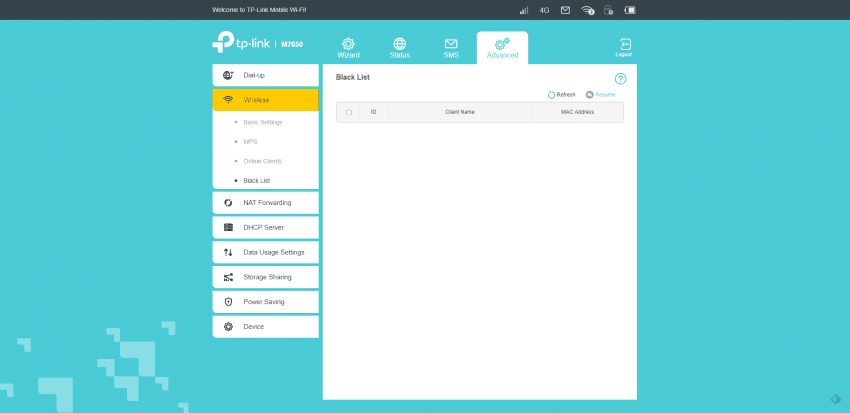Click the battery status icon in top bar
850x413 pixels.
629,10
